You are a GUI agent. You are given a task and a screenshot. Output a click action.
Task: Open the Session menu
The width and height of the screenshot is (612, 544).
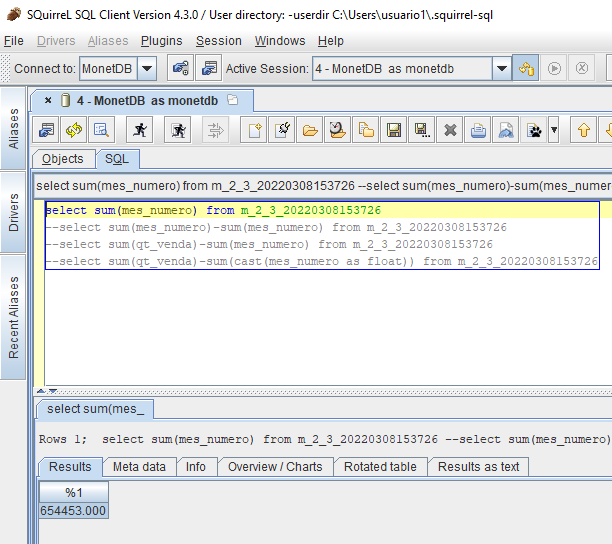pos(219,41)
